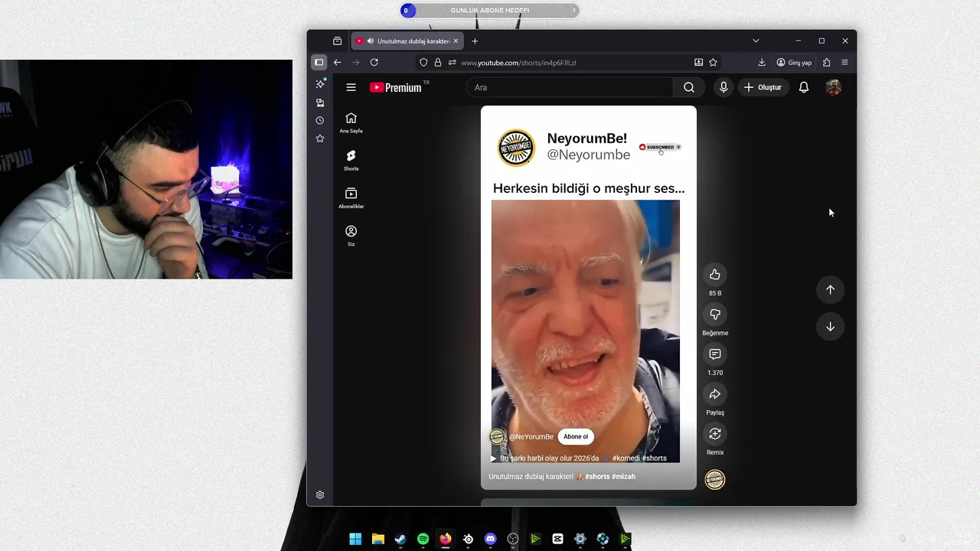Open Spotify from taskbar

tap(423, 539)
